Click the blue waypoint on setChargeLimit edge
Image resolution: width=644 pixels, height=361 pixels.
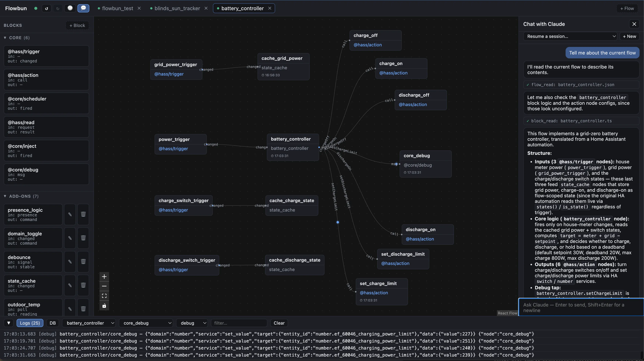point(338,222)
